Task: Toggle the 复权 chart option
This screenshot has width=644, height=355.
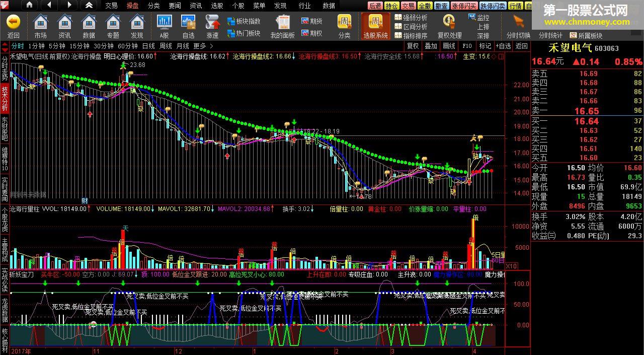Action: 413,46
